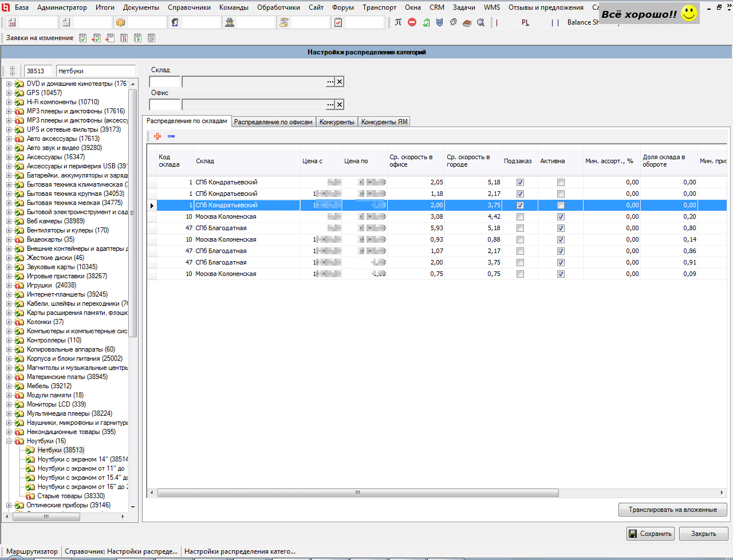Click the category tree's horizontal scrollbar thumb
733x560 pixels.
[46, 516]
